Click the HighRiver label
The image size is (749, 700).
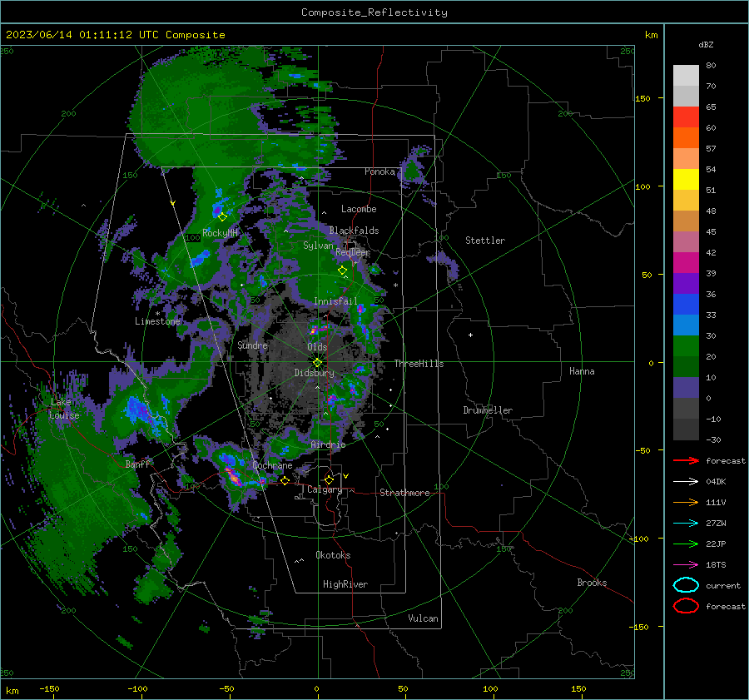[345, 584]
